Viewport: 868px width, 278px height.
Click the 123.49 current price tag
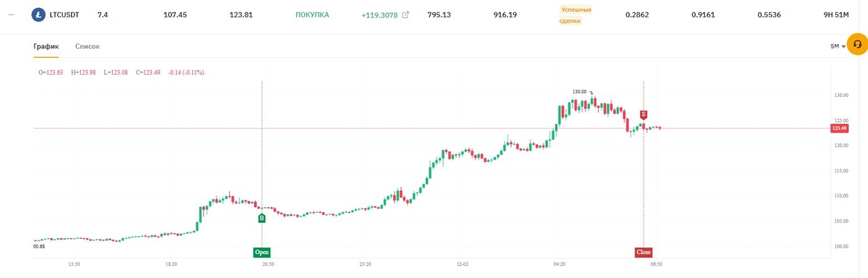[840, 128]
